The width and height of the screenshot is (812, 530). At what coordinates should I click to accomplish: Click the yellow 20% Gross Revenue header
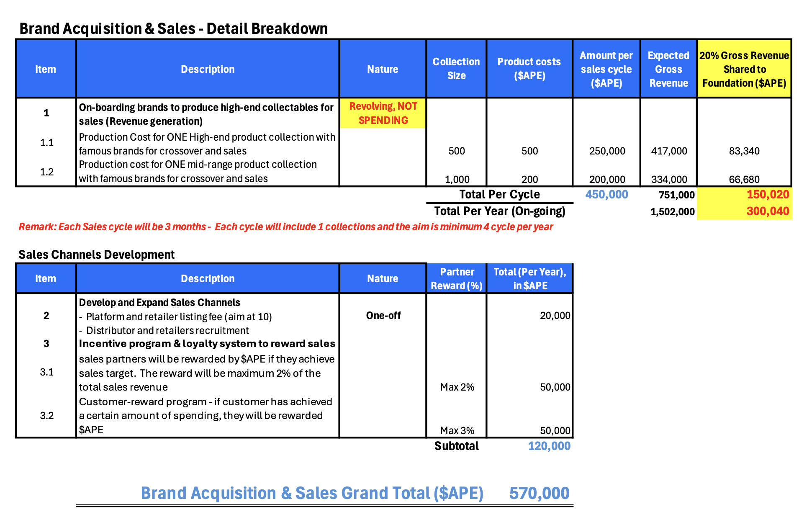[x=744, y=69]
